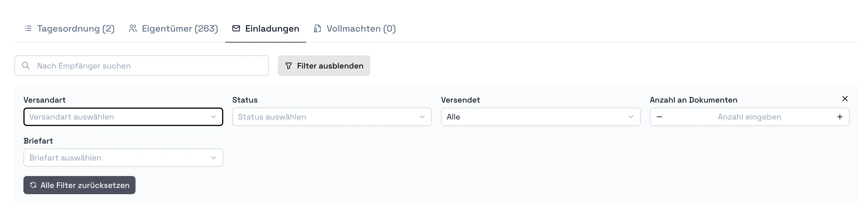This screenshot has width=868, height=212.
Task: Click the Filter ausblenden button
Action: tap(324, 65)
